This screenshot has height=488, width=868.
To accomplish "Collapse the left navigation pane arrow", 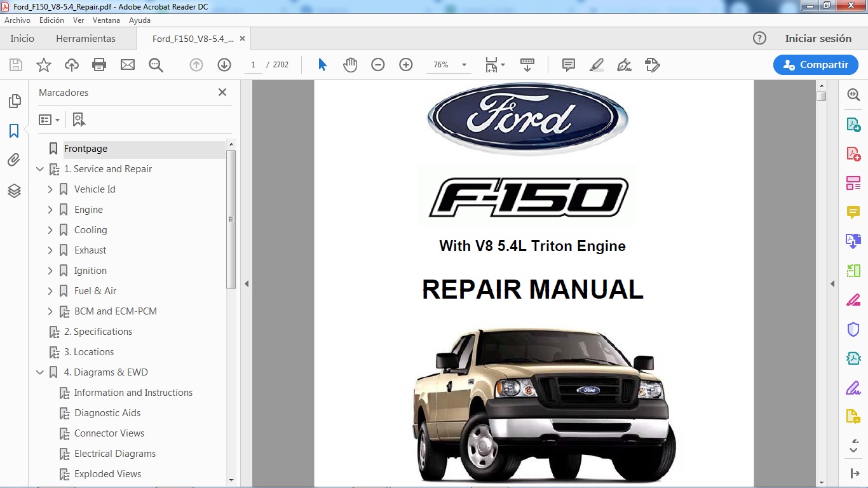I will (247, 284).
